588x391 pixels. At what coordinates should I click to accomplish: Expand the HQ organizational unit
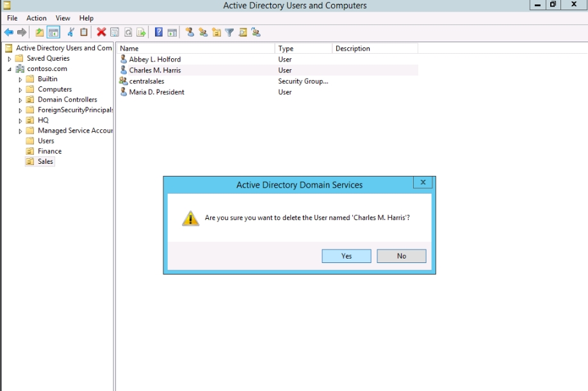[x=20, y=120]
